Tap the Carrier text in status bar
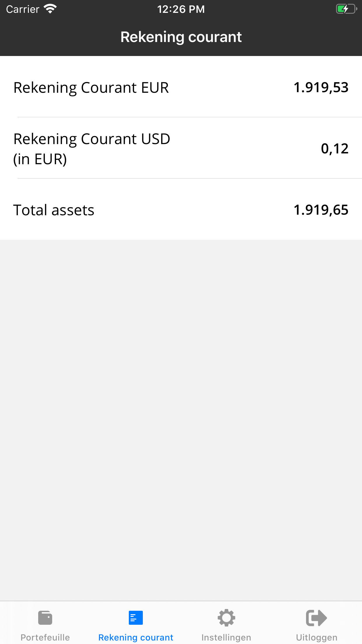Viewport: 362px width, 644px height. (x=23, y=9)
